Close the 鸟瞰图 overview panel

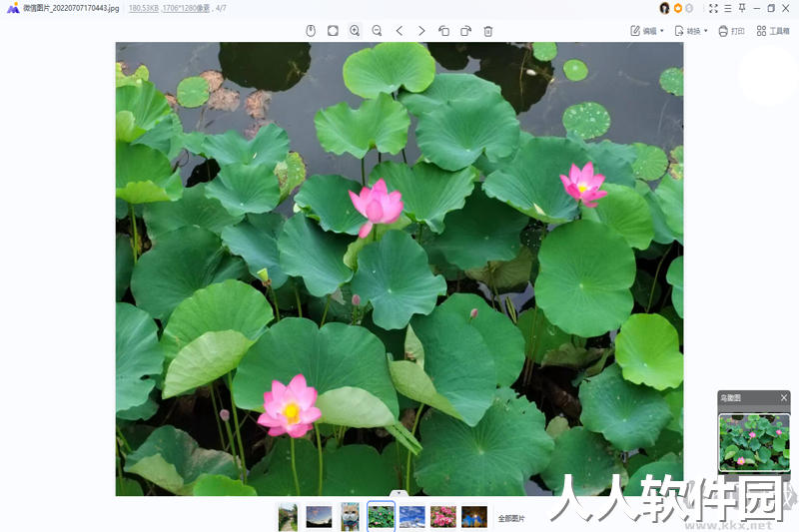coord(784,397)
